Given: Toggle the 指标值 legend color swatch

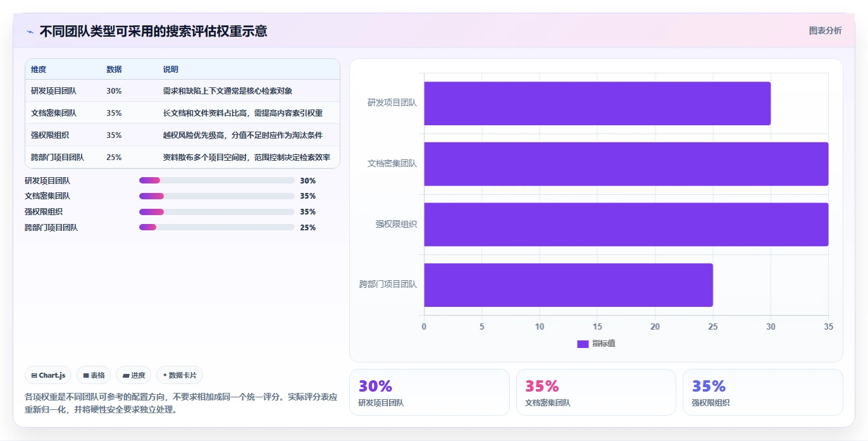Looking at the screenshot, I should coord(583,344).
